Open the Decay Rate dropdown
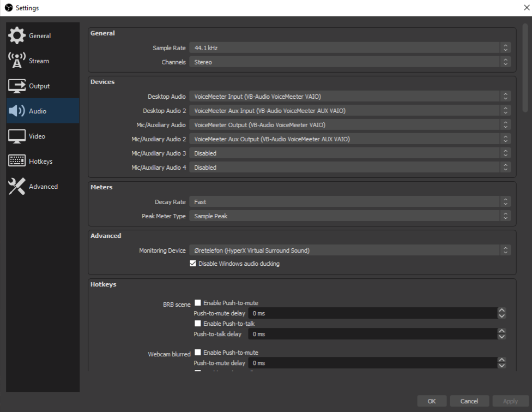Viewport: 532px width, 412px height. [350, 202]
